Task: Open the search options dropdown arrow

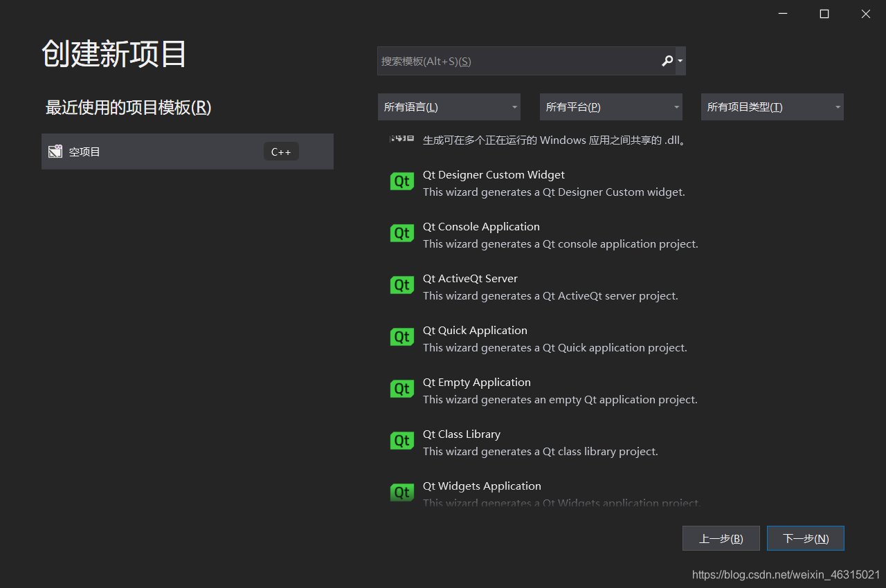Action: point(680,61)
